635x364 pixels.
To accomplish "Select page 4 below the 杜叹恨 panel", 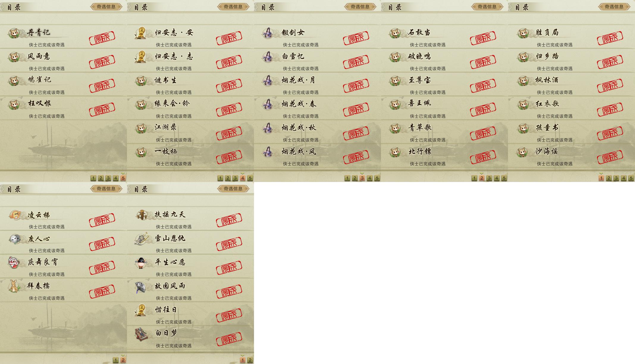I will pos(116,178).
